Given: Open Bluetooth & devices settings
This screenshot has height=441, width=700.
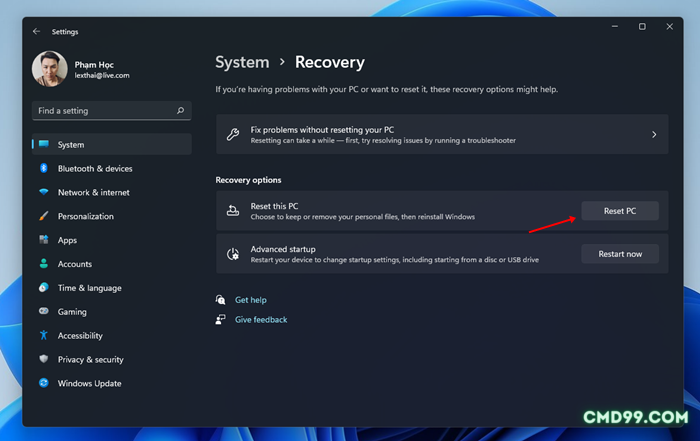Looking at the screenshot, I should pos(112,168).
